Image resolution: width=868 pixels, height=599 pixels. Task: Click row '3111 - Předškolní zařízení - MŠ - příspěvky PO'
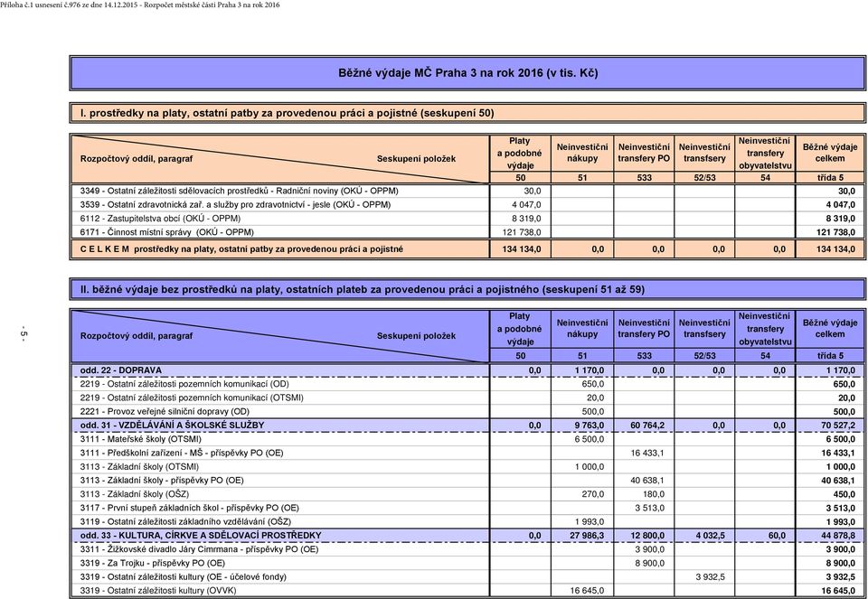click(467, 453)
